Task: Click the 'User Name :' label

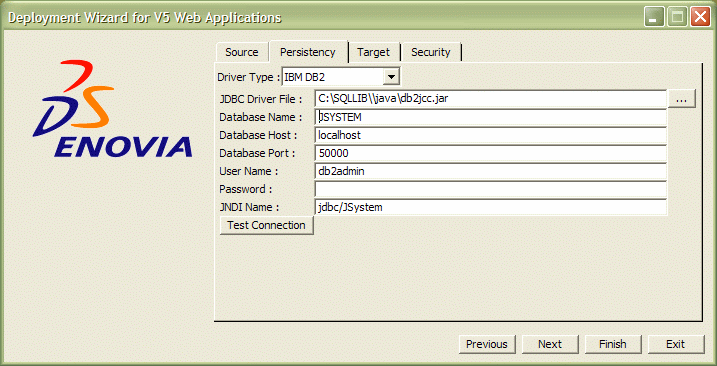Action: pyautogui.click(x=249, y=171)
